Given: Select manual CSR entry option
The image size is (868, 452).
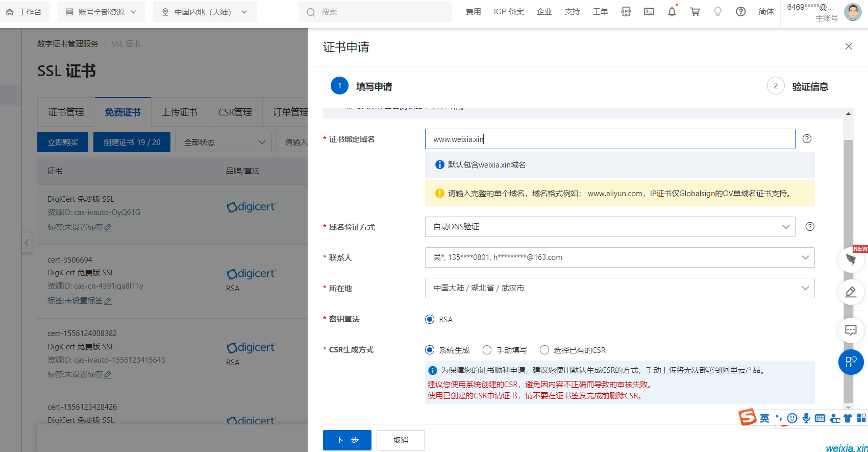Looking at the screenshot, I should pos(487,350).
